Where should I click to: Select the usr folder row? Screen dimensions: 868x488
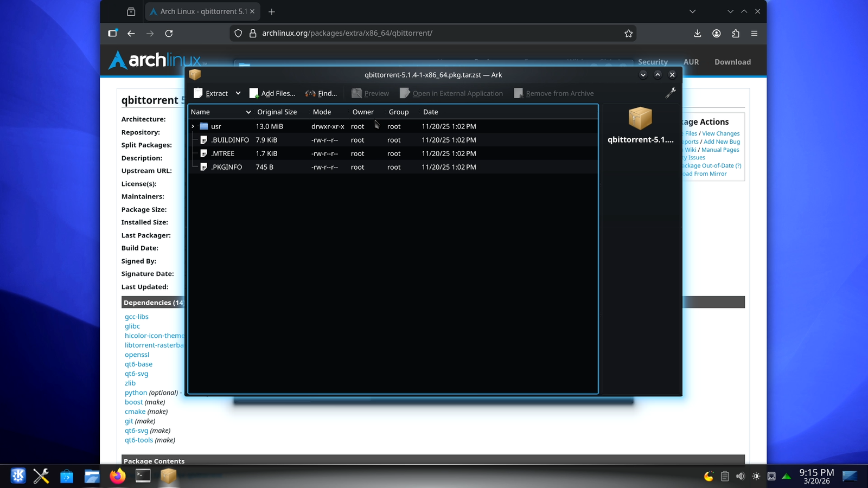click(x=393, y=126)
